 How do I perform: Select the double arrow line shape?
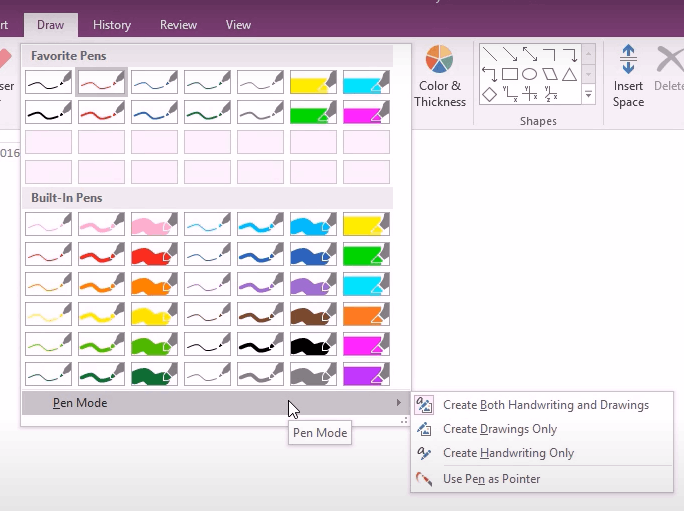click(530, 55)
